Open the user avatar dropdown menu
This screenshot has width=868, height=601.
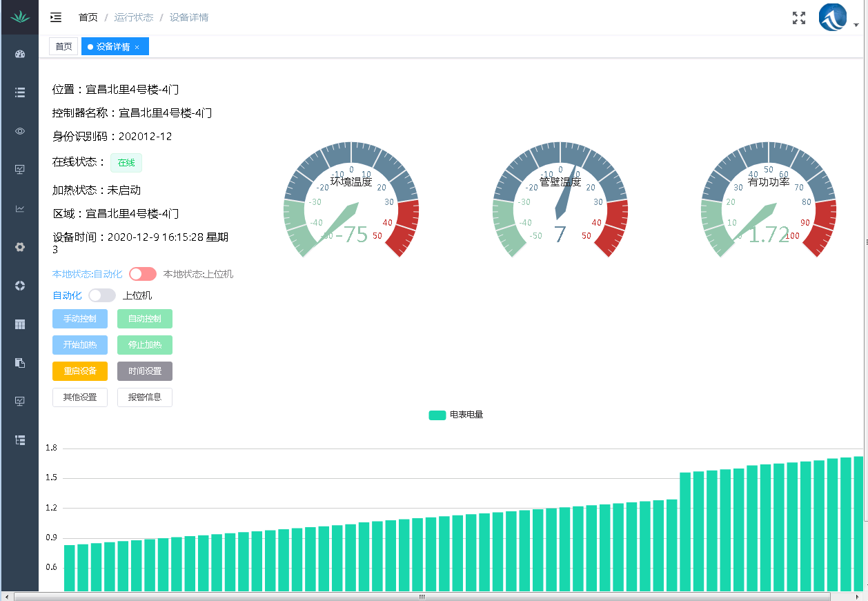tap(833, 17)
